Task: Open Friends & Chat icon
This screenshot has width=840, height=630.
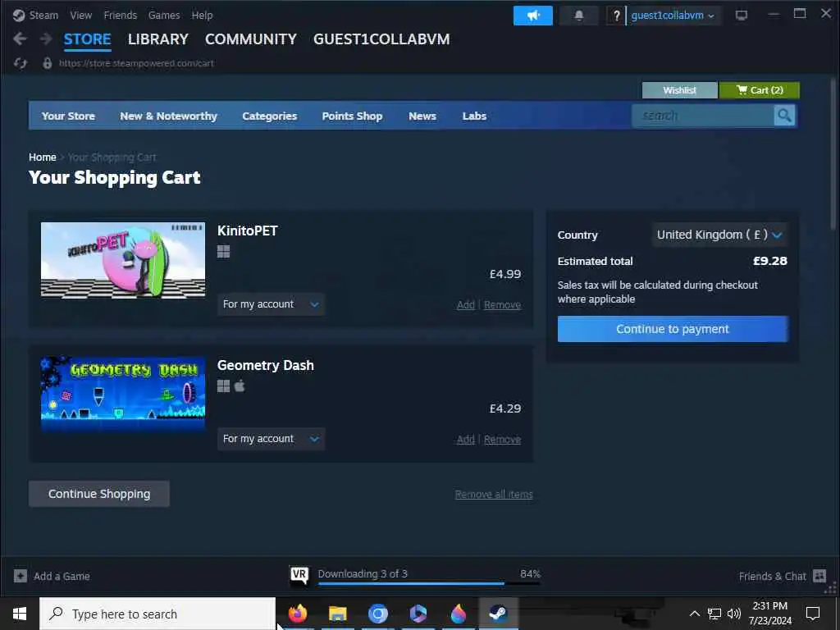Action: [x=819, y=576]
